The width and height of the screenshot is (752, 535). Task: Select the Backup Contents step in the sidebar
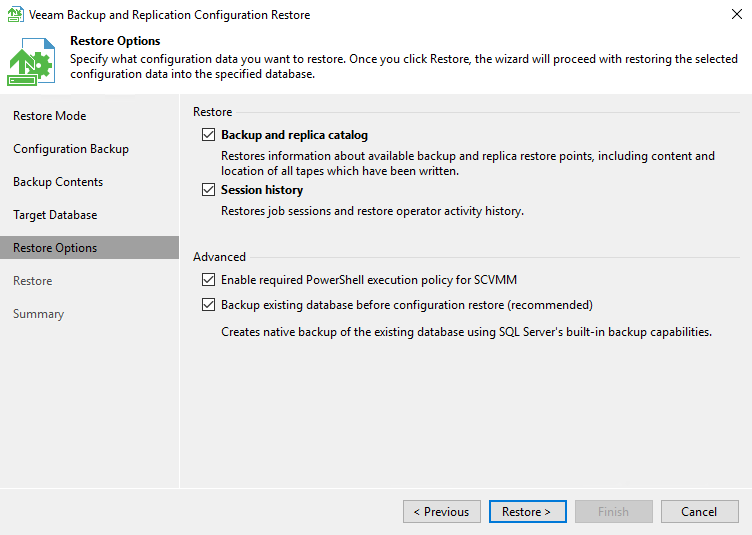(x=58, y=182)
